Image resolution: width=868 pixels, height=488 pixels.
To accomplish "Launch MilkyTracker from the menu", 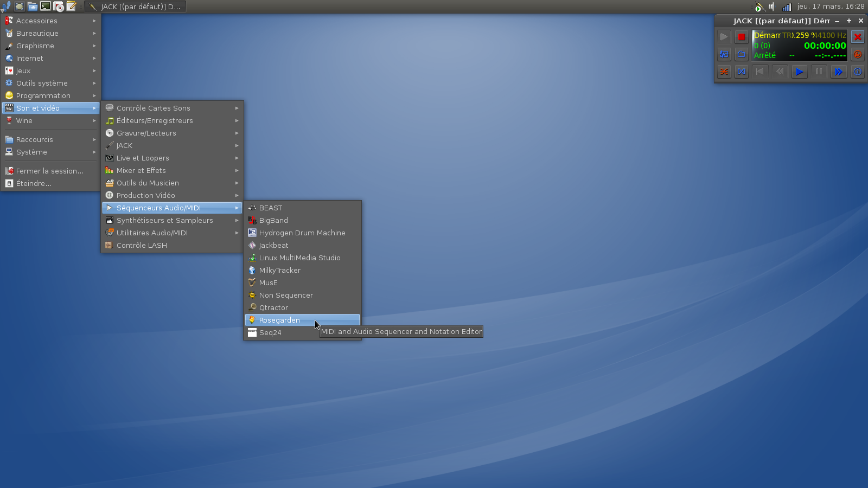I will [302, 270].
